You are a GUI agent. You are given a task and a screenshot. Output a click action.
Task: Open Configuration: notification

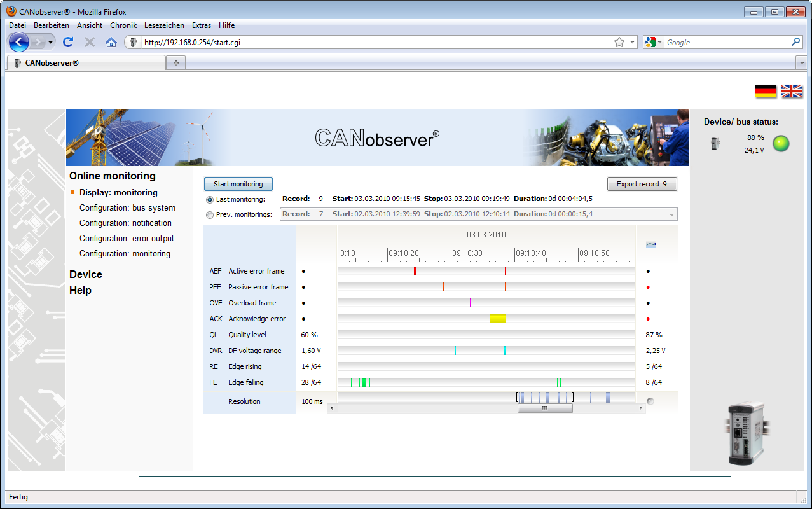pyautogui.click(x=125, y=223)
